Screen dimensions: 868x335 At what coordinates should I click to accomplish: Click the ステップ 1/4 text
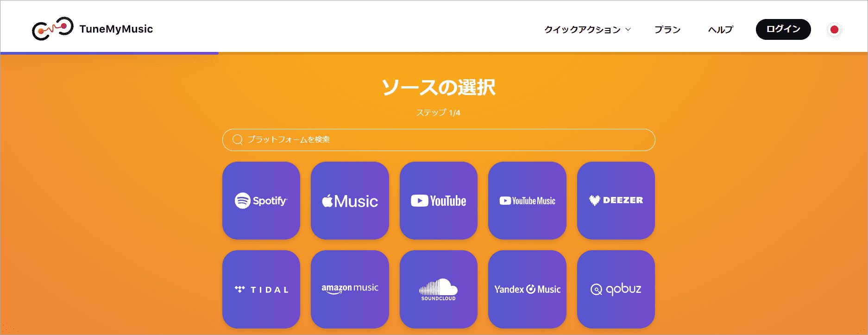pyautogui.click(x=438, y=113)
